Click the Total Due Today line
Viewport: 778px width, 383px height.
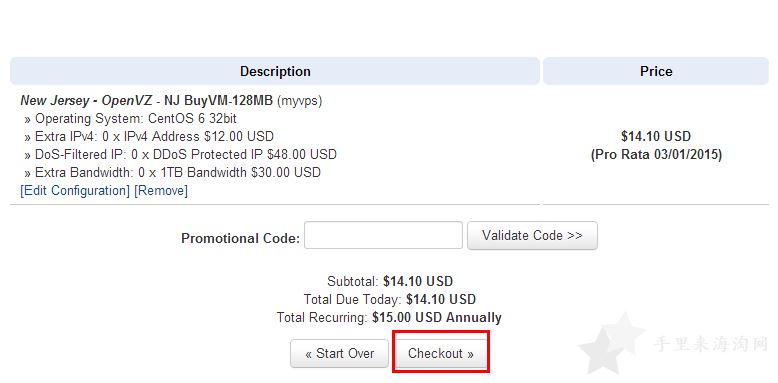390,299
